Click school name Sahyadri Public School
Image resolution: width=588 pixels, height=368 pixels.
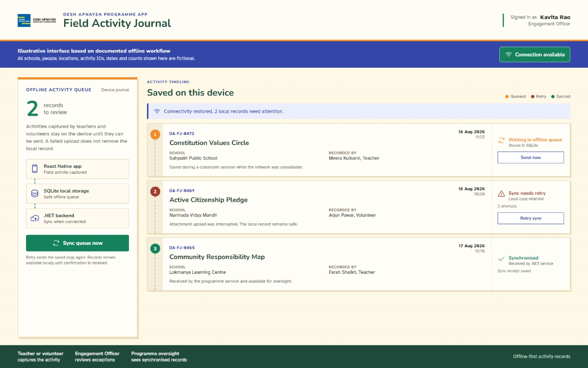point(193,159)
